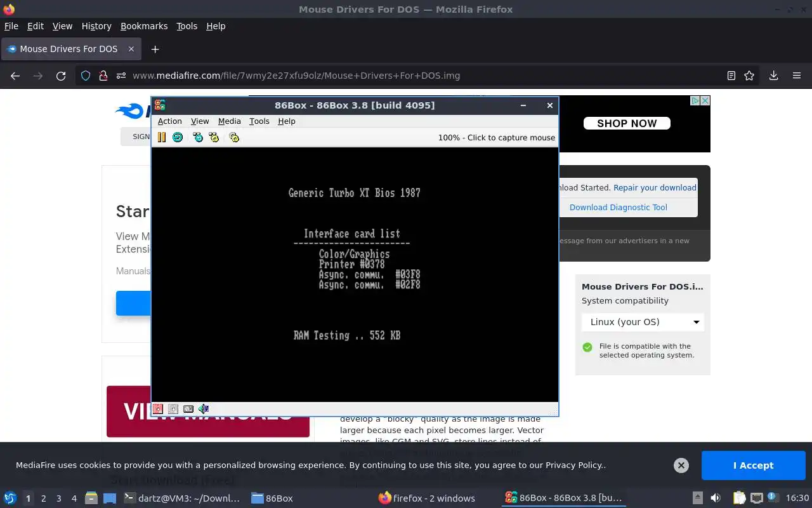Open the Firefox File menu
Screen dimensions: 812x508
[11, 26]
